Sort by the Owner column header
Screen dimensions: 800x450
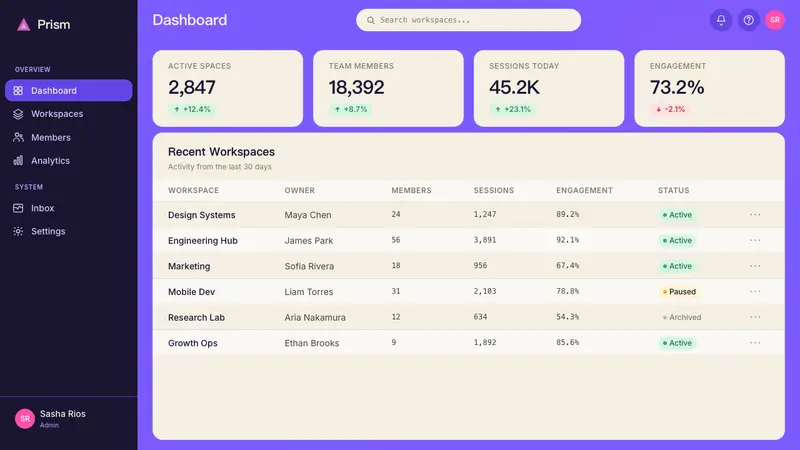point(299,190)
